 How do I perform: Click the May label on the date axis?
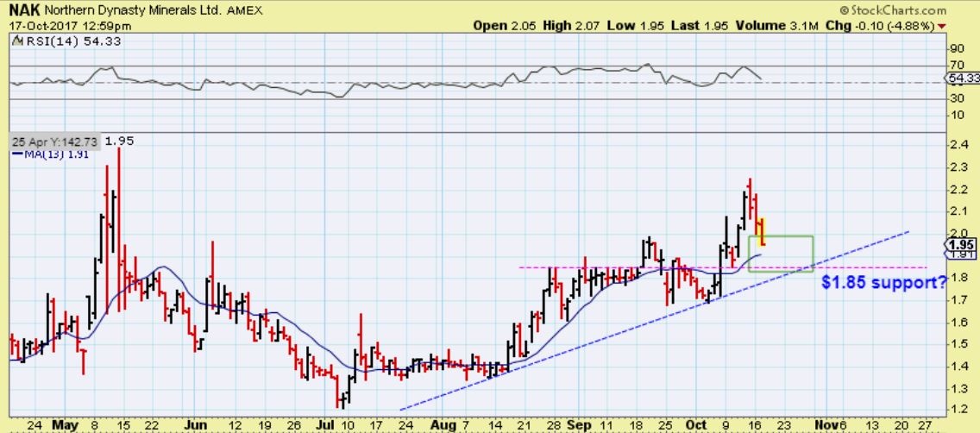pyautogui.click(x=67, y=424)
